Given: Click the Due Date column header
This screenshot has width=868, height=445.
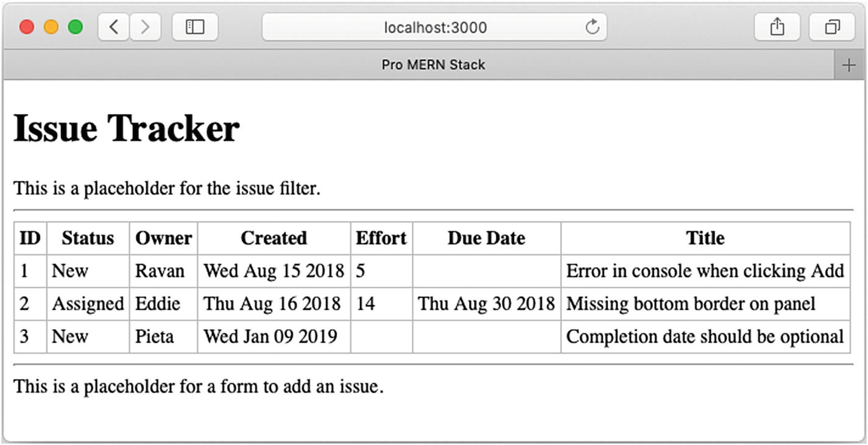Looking at the screenshot, I should tap(486, 238).
